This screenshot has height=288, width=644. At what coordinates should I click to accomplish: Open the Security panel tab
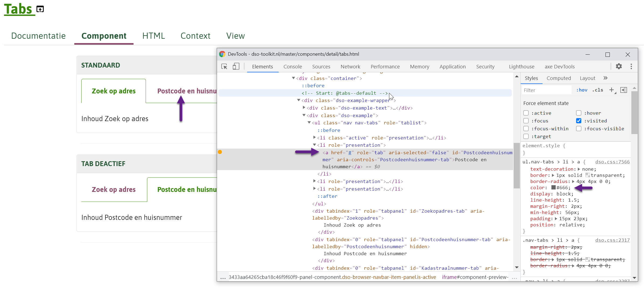(x=485, y=66)
